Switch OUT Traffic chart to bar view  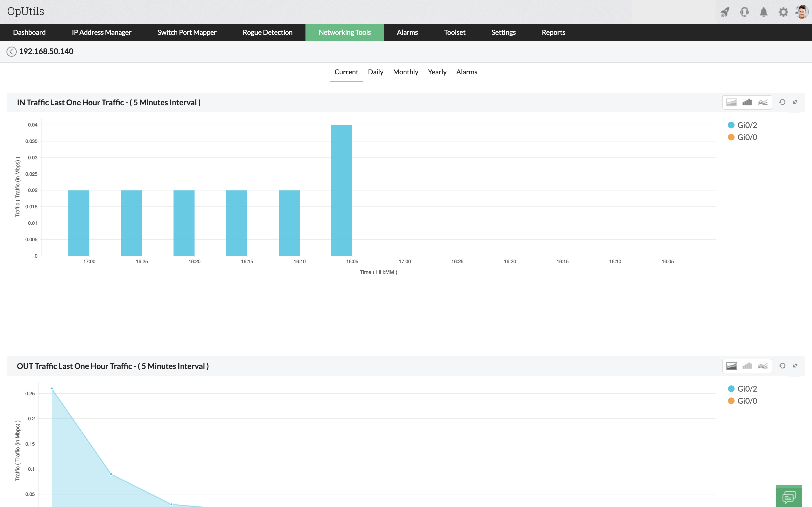tap(747, 366)
